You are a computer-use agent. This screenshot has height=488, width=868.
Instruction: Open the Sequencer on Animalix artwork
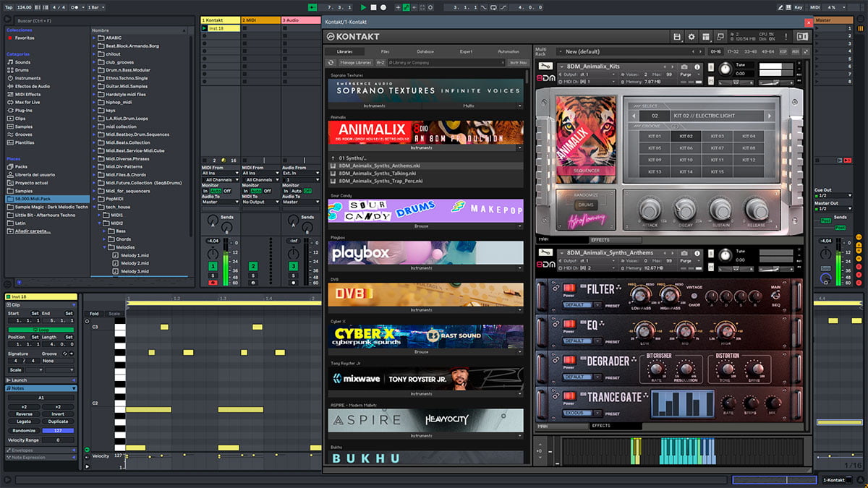click(x=587, y=171)
